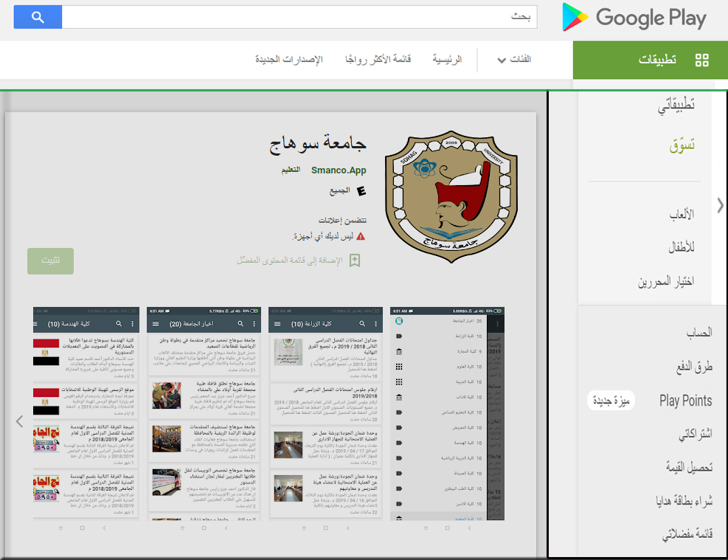Open the Play Points sidebar item
Image resolution: width=728 pixels, height=560 pixels.
tap(685, 401)
